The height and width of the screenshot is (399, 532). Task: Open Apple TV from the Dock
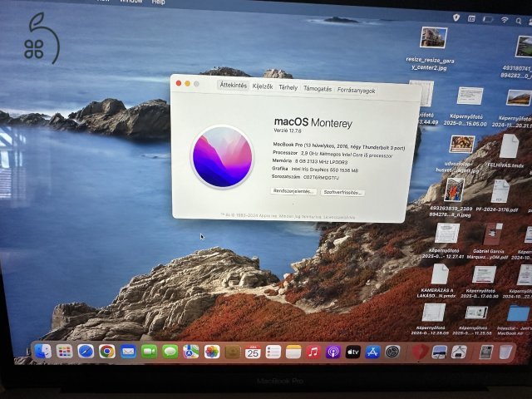click(x=352, y=352)
